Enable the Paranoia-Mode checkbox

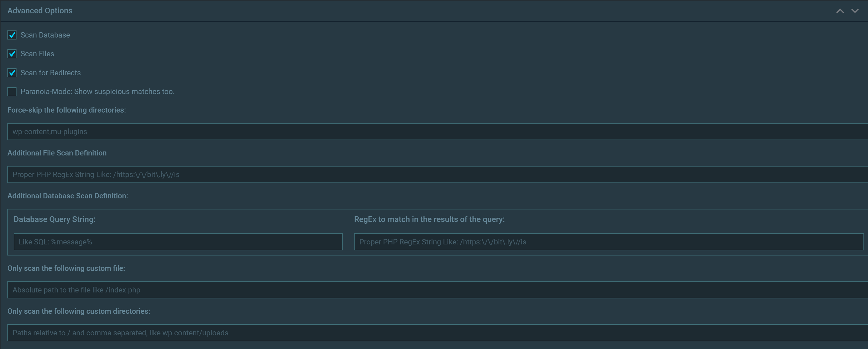coord(12,92)
